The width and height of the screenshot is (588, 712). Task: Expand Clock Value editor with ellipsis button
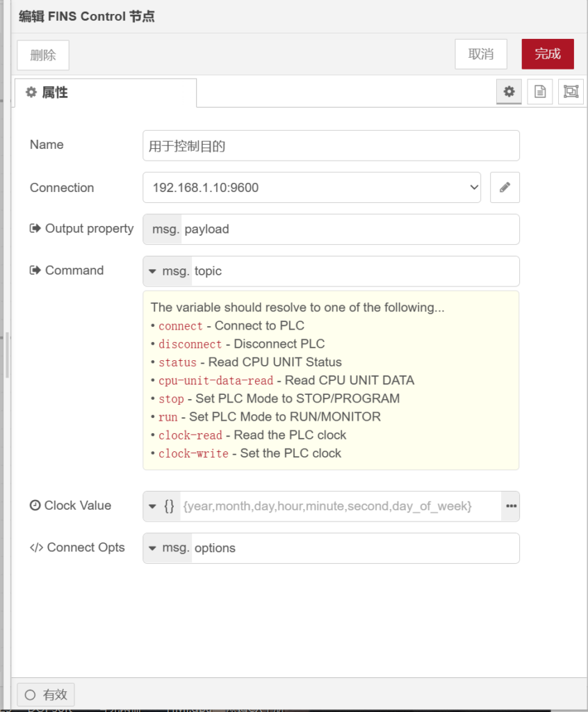click(511, 506)
